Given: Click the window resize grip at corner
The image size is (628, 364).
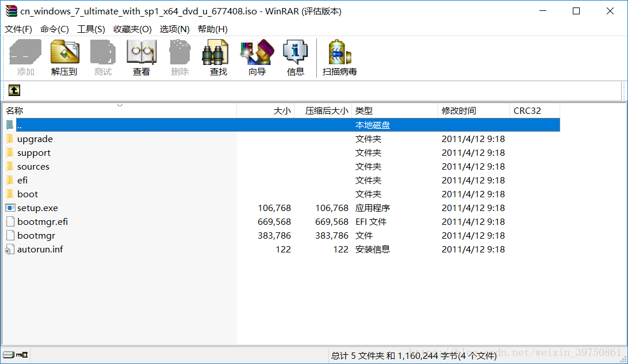Looking at the screenshot, I should 623,359.
